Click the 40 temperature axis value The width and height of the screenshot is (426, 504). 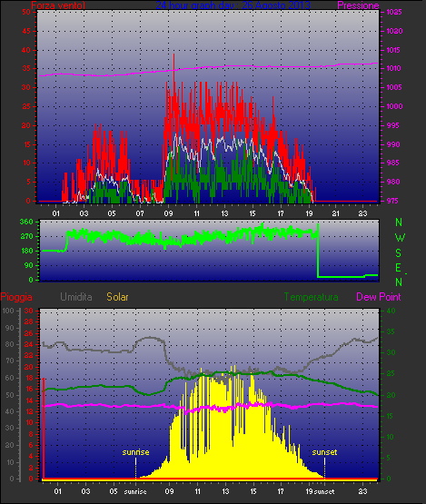[x=391, y=311]
